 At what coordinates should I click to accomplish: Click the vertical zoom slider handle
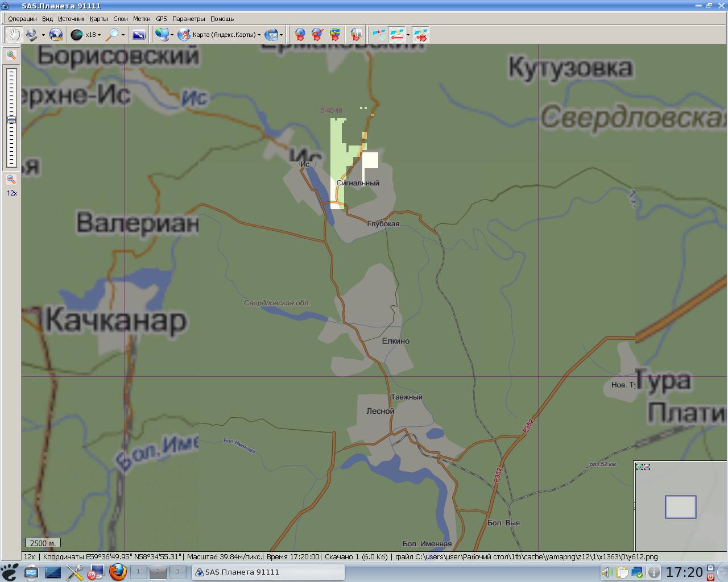coord(11,120)
